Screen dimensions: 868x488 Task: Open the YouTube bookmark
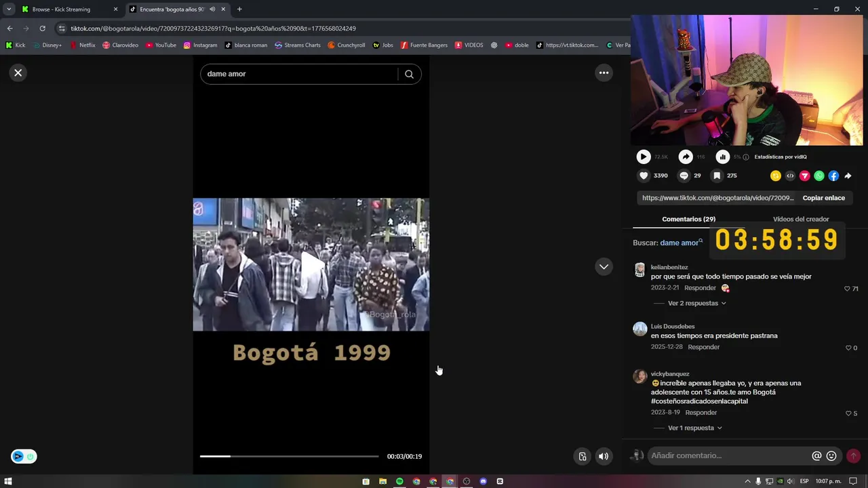coord(161,45)
